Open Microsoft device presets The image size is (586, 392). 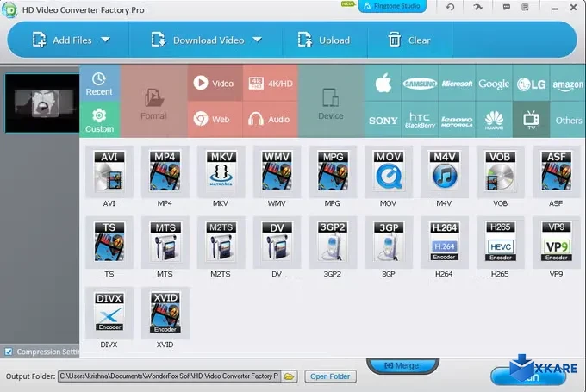coord(457,83)
